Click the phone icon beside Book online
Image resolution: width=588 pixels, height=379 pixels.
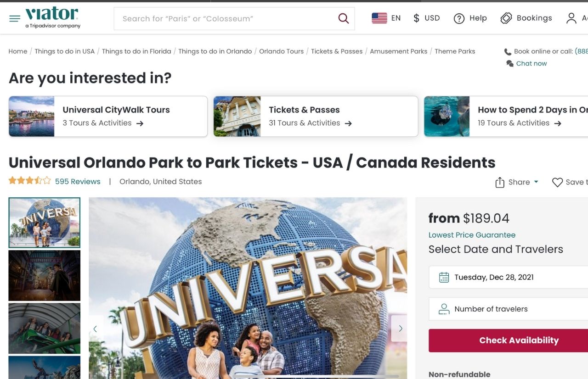508,52
